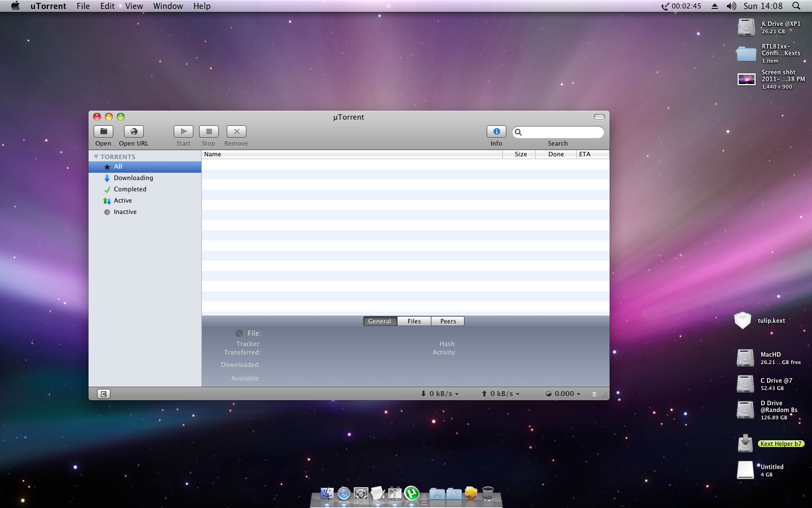Click the magnifier in uTorrent search box
This screenshot has width=812, height=508.
[x=518, y=132]
